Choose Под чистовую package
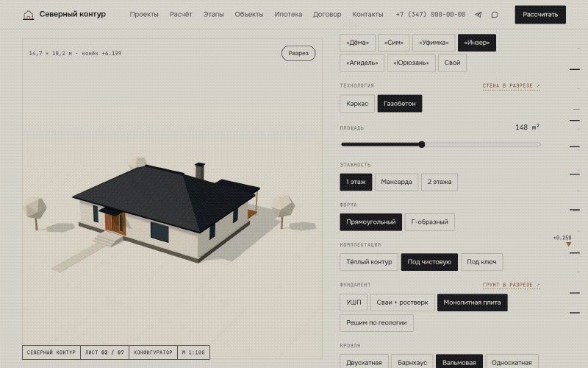The width and height of the screenshot is (588, 368). click(429, 262)
